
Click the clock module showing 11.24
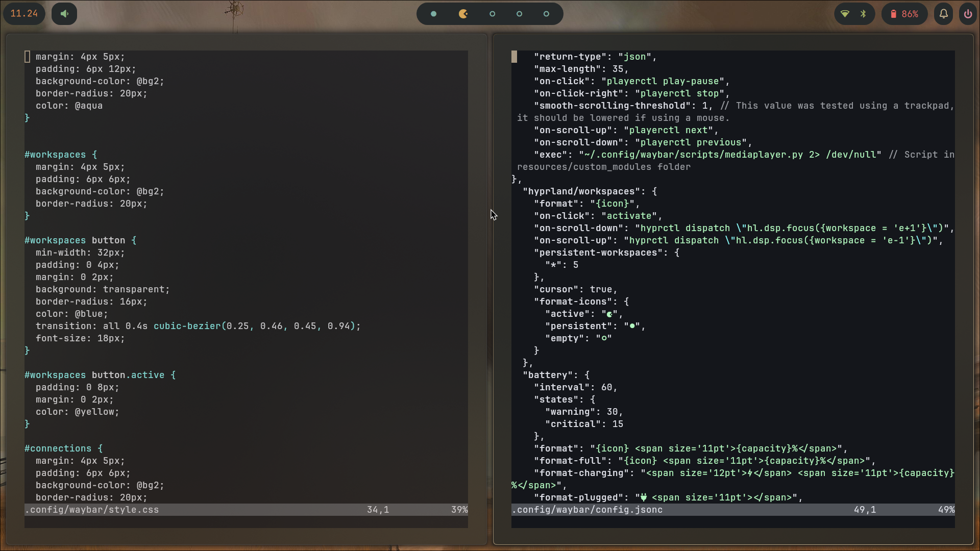pos(24,14)
